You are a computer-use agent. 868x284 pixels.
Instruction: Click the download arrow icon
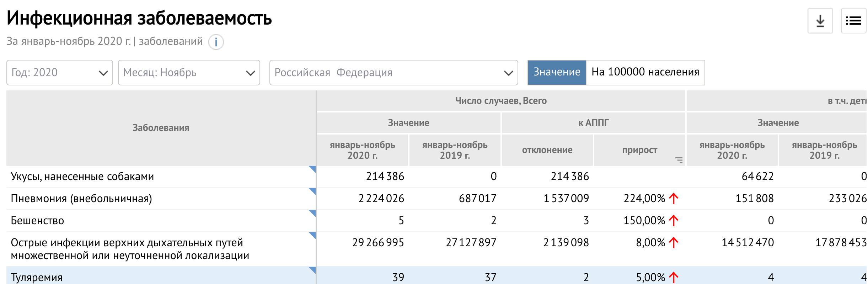pos(820,21)
